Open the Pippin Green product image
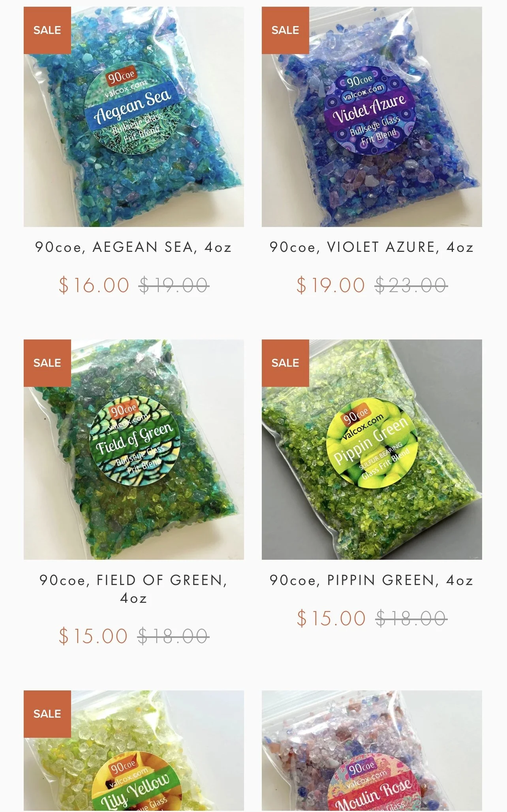This screenshot has height=812, width=507. click(x=372, y=450)
